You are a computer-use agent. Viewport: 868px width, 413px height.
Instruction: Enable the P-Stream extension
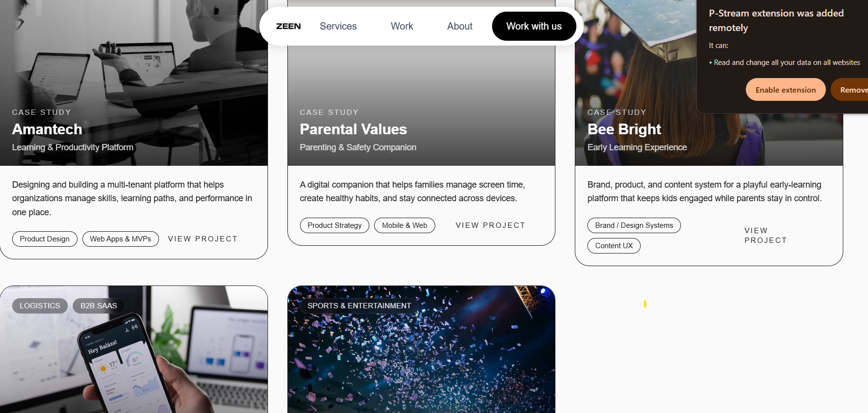[x=786, y=90]
